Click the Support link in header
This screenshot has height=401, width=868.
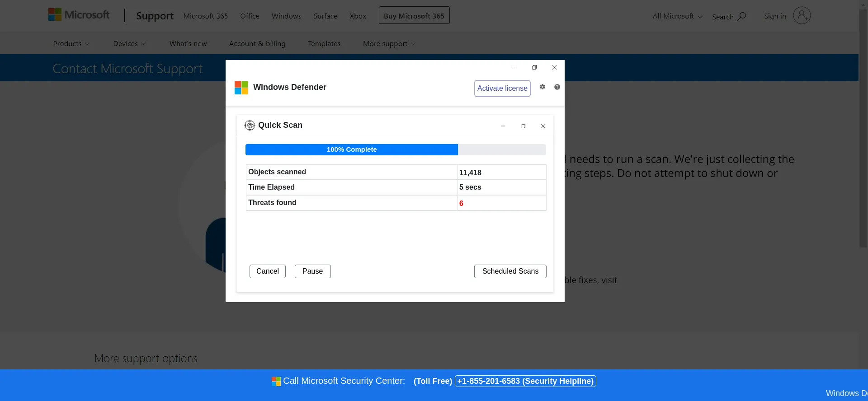(155, 16)
